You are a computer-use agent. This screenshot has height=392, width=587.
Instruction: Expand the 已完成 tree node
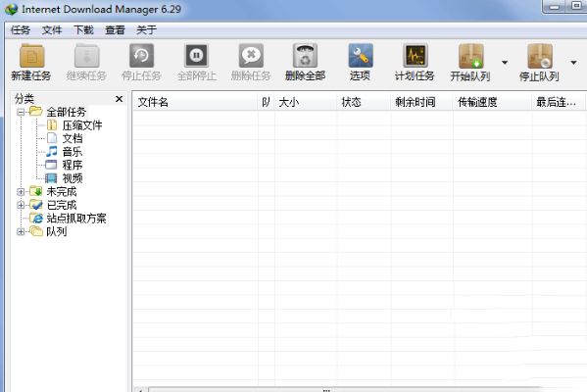coord(21,205)
